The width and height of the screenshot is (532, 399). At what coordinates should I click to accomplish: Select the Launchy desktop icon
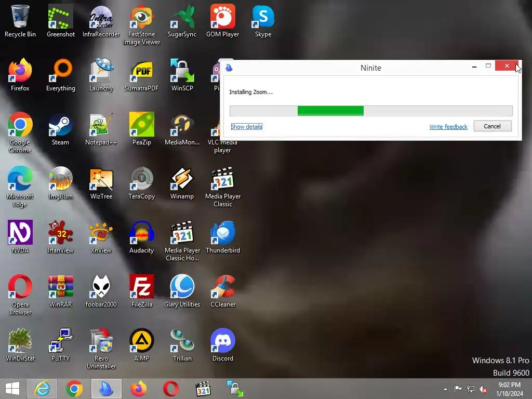click(x=101, y=75)
